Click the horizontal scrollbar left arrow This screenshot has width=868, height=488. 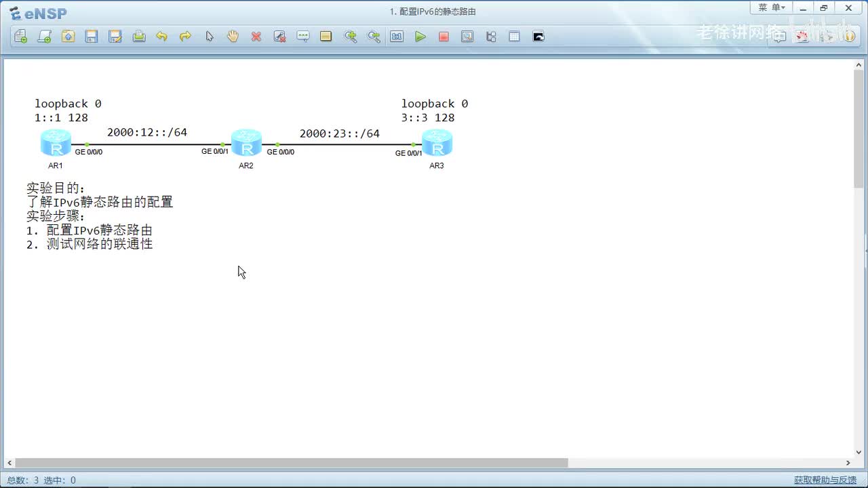click(x=9, y=463)
